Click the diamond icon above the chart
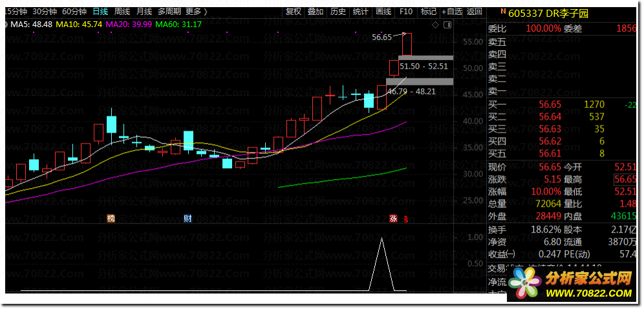 tap(435, 25)
